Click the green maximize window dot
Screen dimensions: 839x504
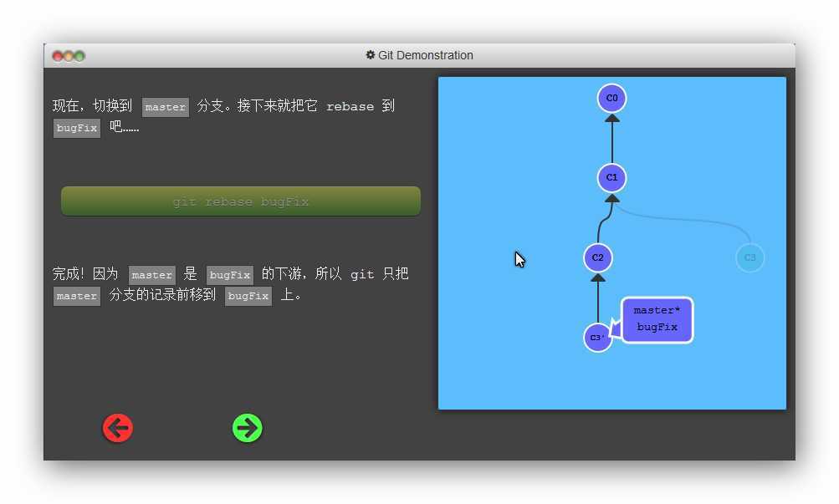[x=79, y=56]
